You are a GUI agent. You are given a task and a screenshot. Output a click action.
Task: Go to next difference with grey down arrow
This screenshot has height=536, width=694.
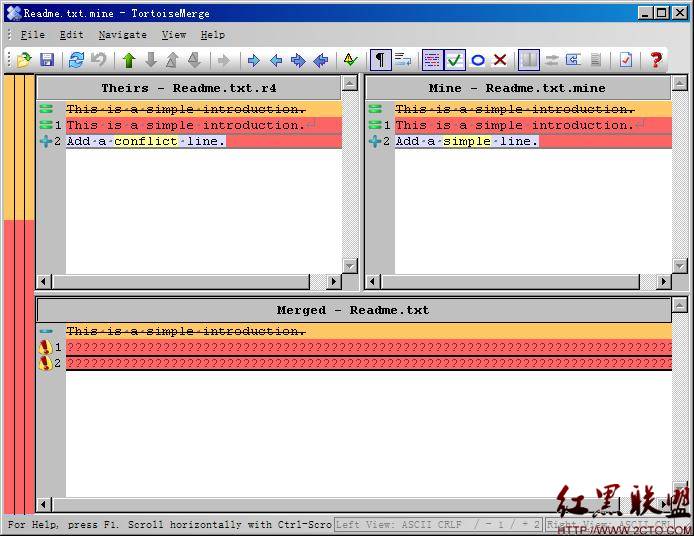coord(151,60)
